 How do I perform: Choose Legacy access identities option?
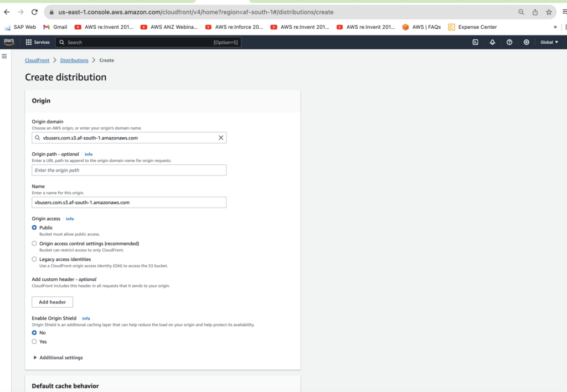[x=34, y=259]
